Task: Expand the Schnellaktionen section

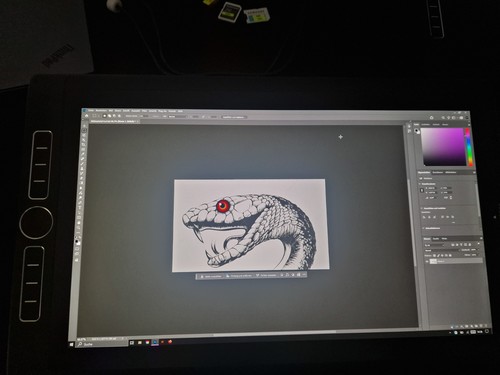Action: pos(423,228)
